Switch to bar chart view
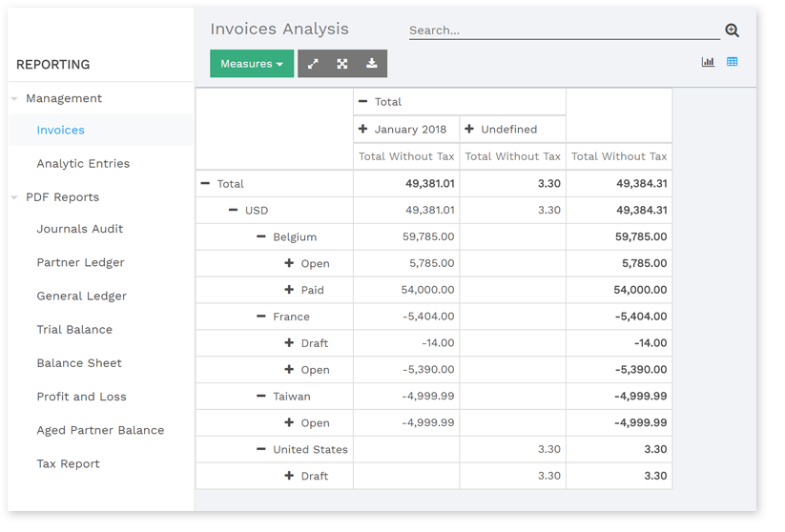The image size is (785, 532). click(708, 62)
